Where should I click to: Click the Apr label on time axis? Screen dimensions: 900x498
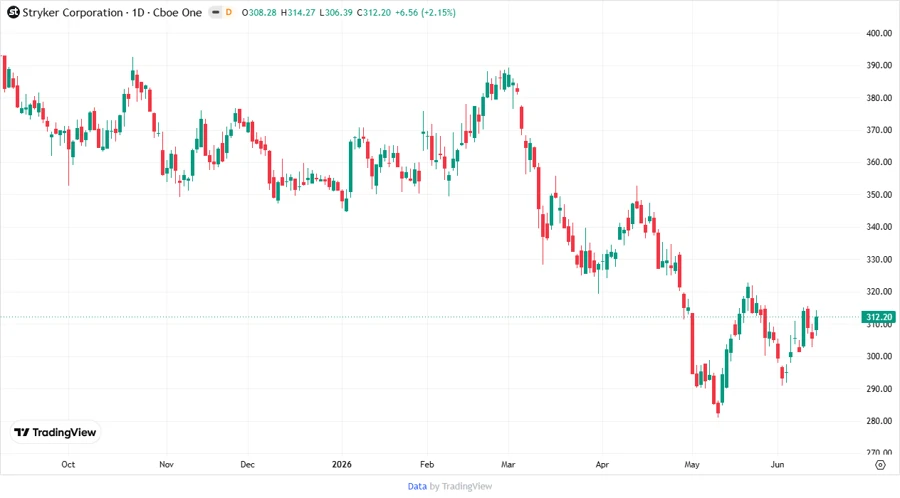pyautogui.click(x=602, y=464)
